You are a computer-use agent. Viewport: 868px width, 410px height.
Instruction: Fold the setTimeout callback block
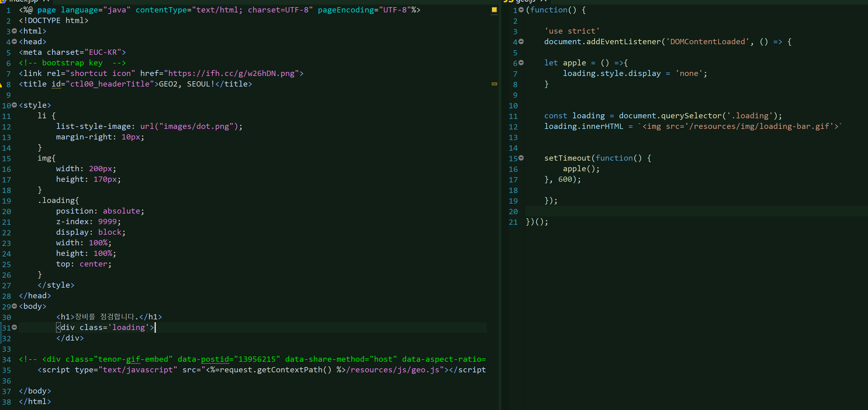521,158
